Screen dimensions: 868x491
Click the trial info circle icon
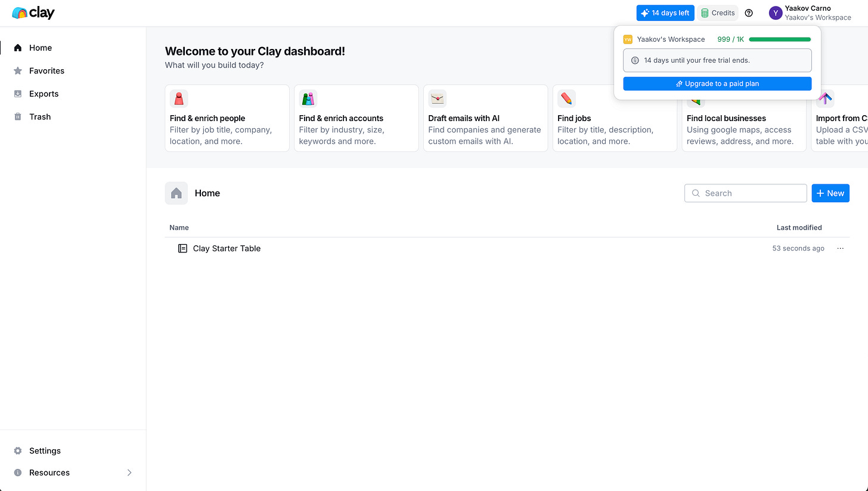pos(635,60)
